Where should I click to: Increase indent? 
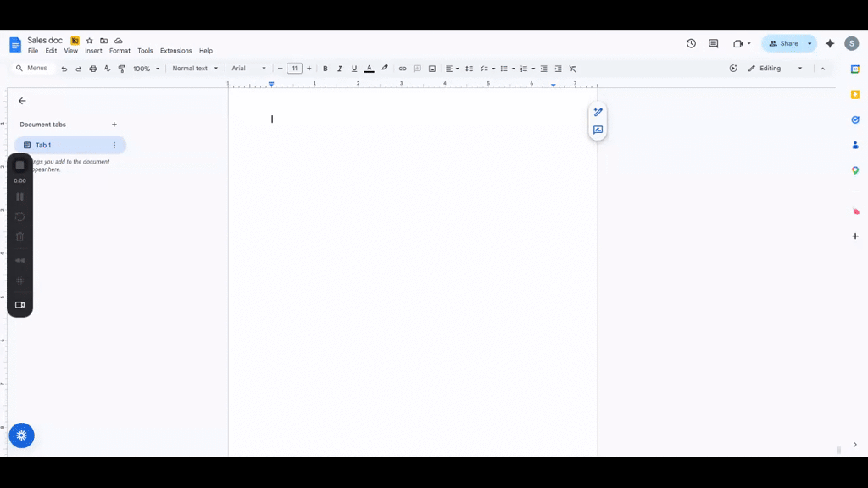click(558, 69)
